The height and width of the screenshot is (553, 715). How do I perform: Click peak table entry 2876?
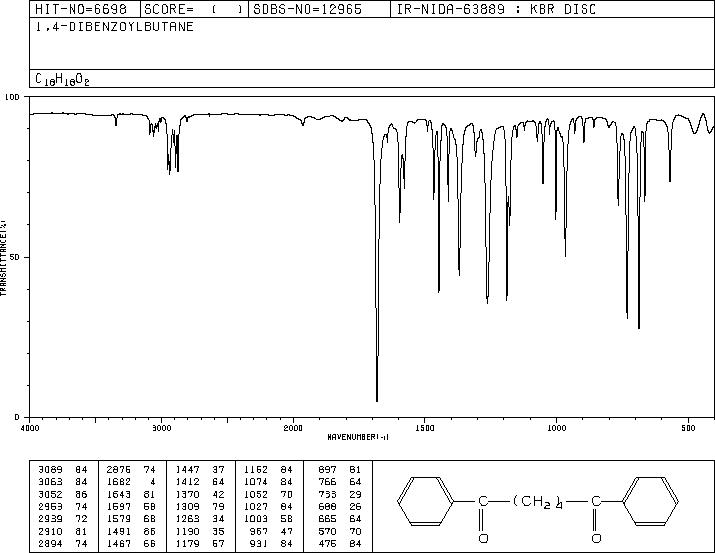(119, 469)
